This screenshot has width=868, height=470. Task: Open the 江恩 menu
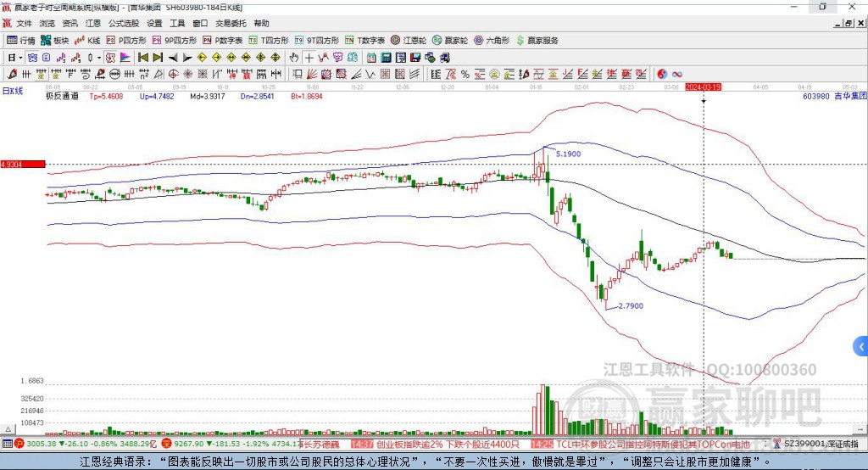[x=93, y=23]
